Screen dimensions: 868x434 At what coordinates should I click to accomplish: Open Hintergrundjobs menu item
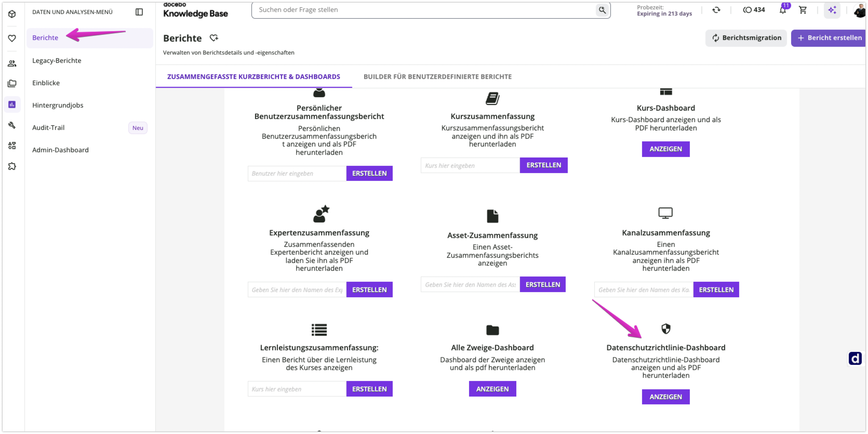(x=58, y=105)
